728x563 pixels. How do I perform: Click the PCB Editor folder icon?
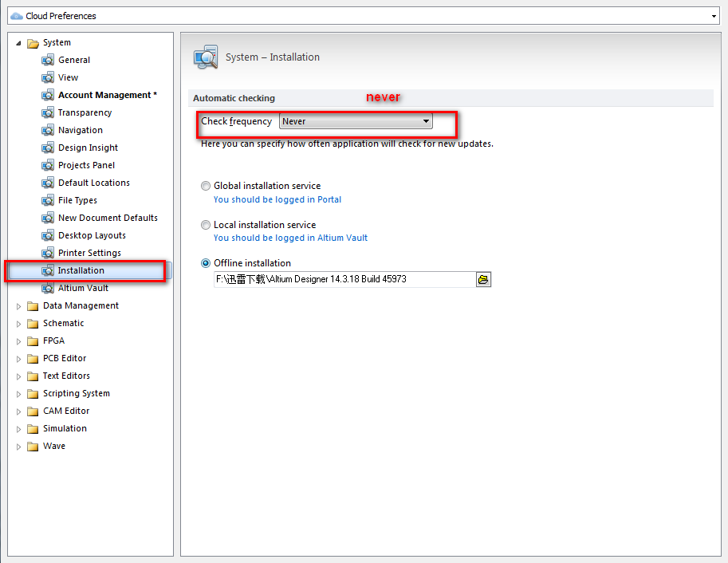33,358
